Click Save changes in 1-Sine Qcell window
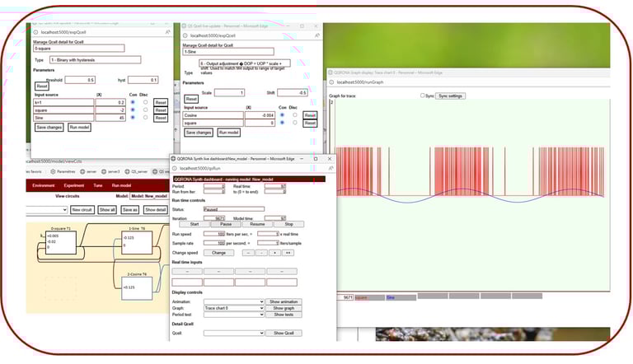Viewport: 633px width, 364px height. point(199,133)
